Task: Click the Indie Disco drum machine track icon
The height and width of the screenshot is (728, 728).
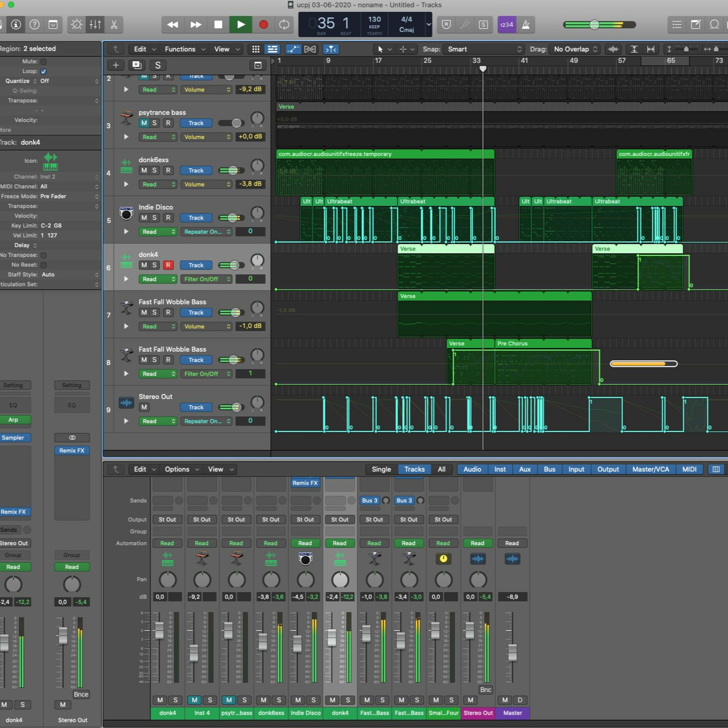Action: pos(126,213)
